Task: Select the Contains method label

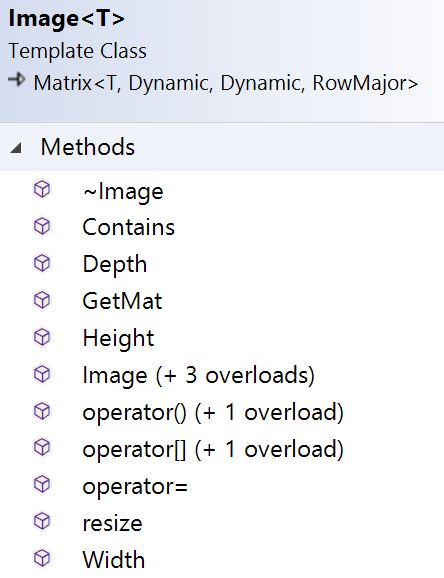Action: [x=128, y=227]
